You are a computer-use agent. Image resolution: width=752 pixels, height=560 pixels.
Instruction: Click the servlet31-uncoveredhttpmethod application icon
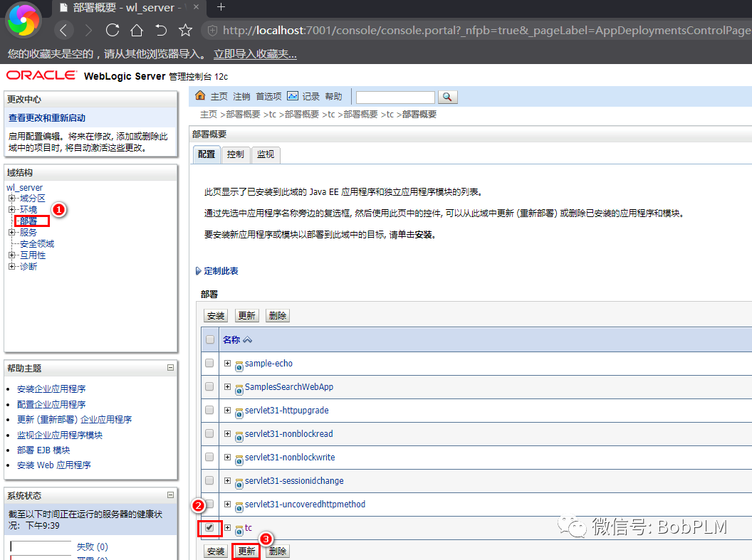point(239,507)
